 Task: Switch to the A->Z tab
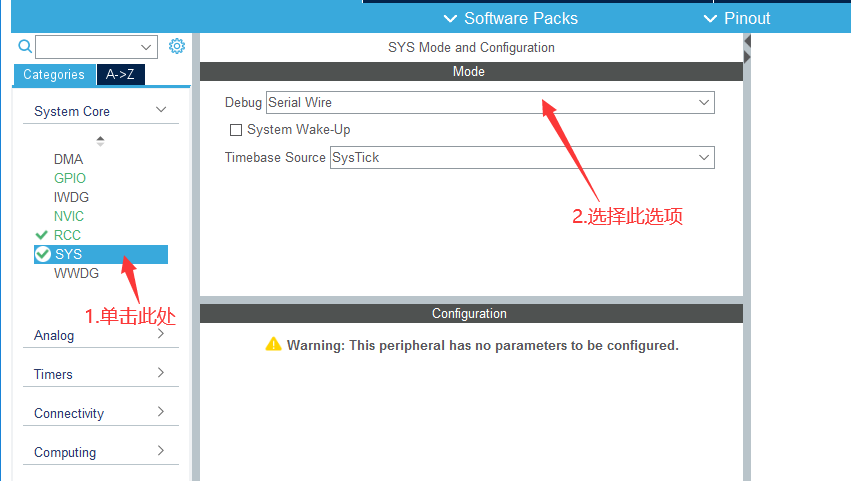tap(120, 74)
